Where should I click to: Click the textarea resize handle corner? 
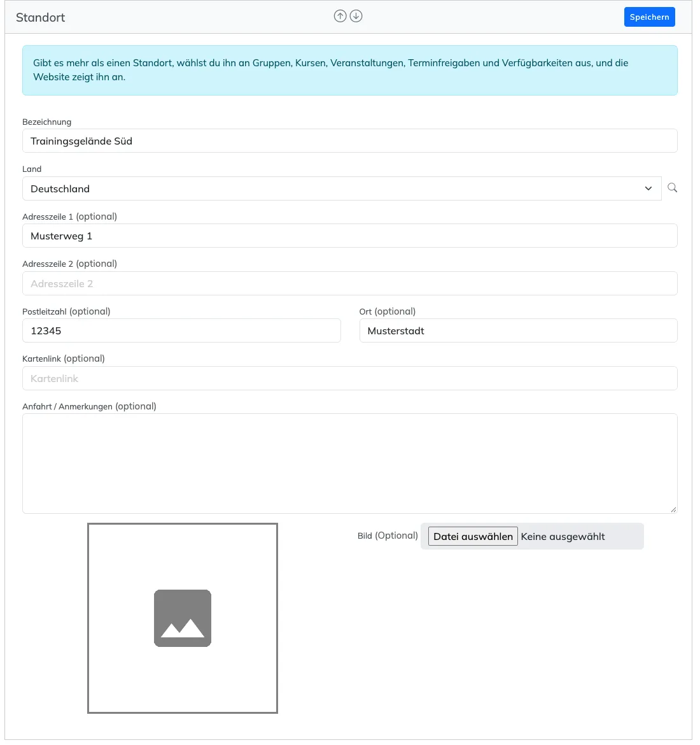673,509
